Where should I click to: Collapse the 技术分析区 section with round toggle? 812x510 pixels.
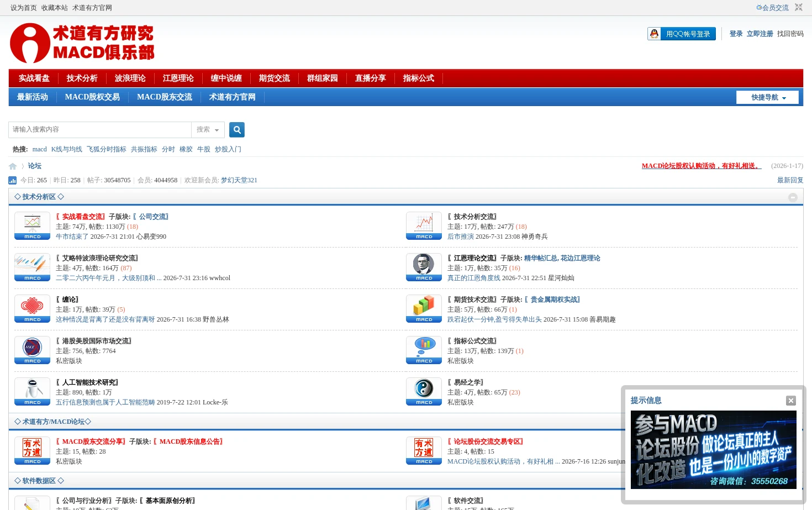coord(793,197)
